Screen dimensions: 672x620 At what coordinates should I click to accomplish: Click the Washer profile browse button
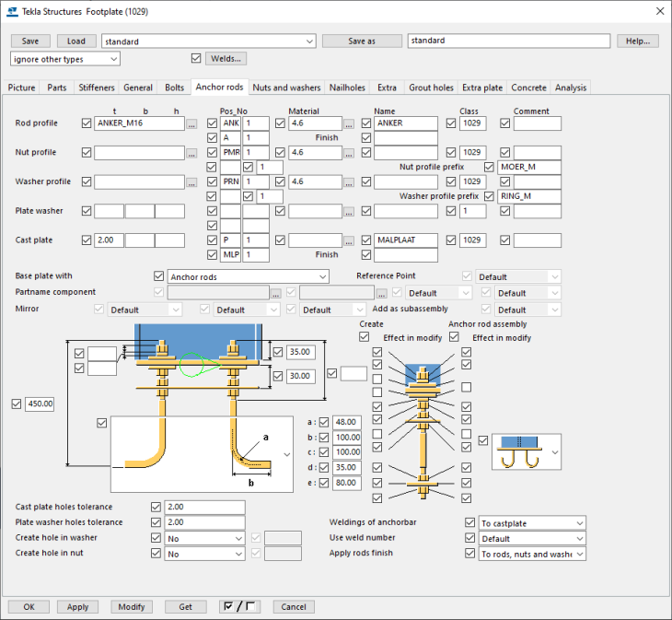pyautogui.click(x=191, y=182)
